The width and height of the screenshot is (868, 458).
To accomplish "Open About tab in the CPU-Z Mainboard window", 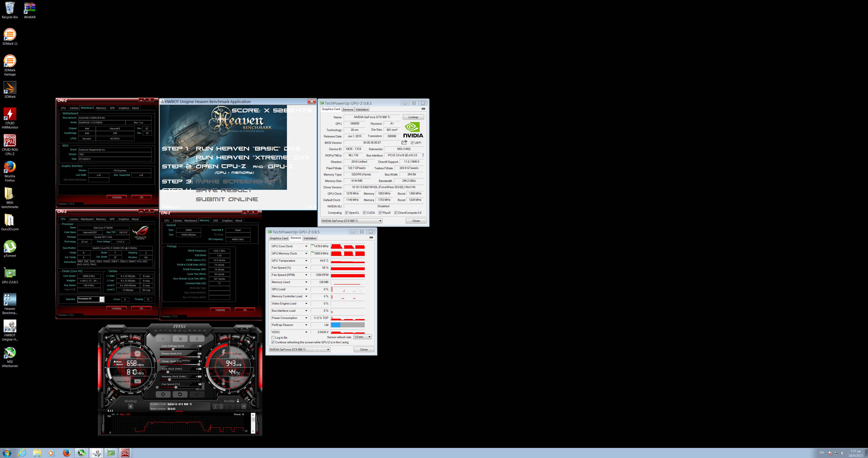I will tap(135, 108).
